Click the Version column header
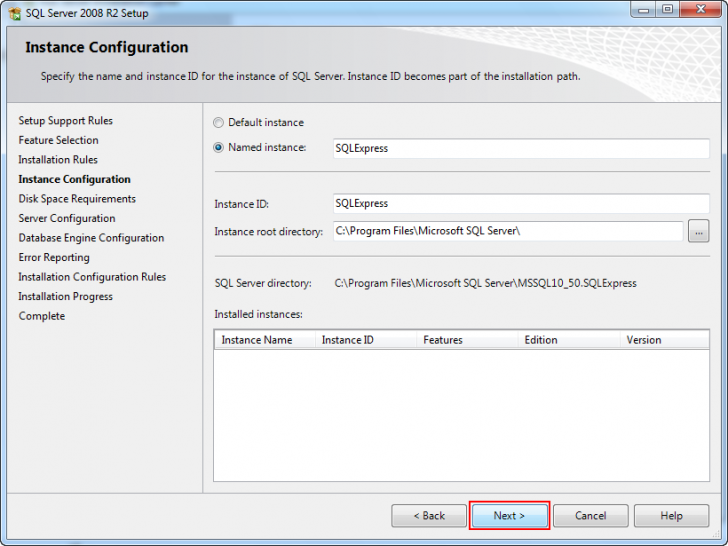Viewport: 728px width, 546px height. 664,340
